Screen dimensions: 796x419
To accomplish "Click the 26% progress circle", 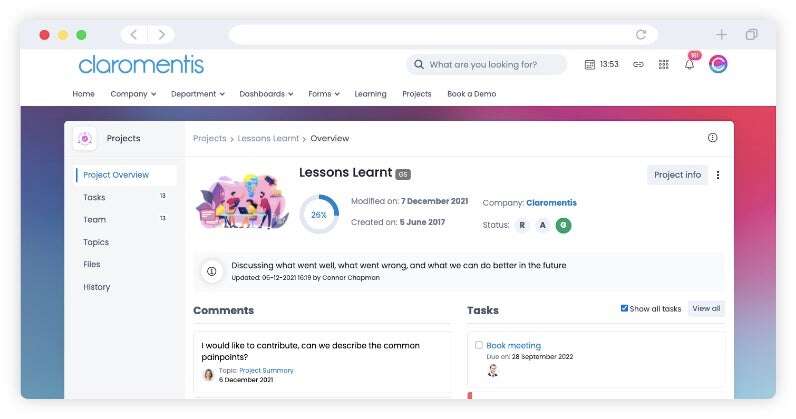I will [319, 214].
